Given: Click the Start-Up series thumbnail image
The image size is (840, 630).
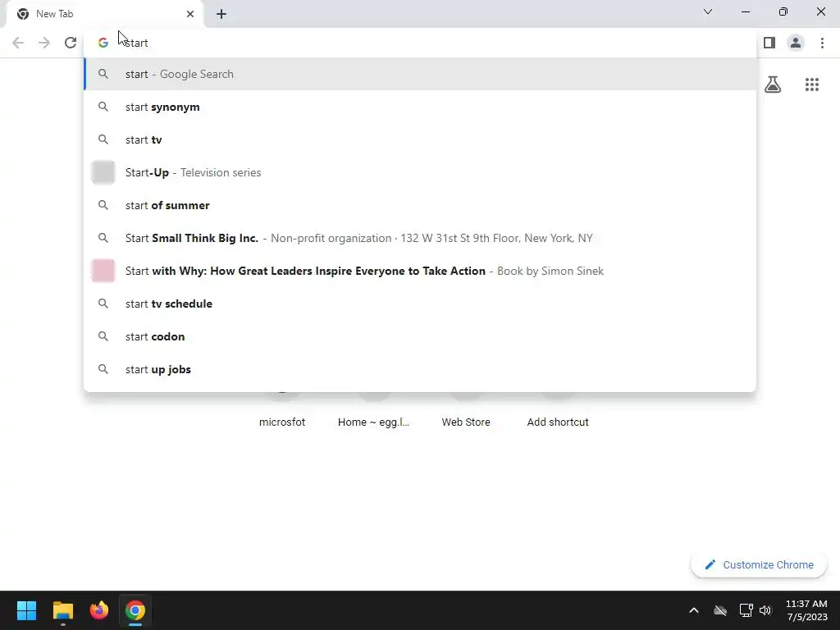Looking at the screenshot, I should point(103,172).
